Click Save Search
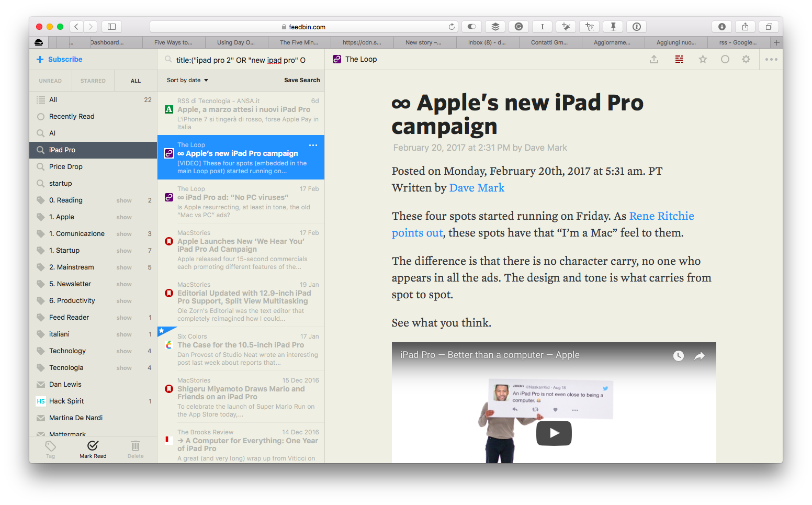The width and height of the screenshot is (812, 505). click(x=302, y=80)
